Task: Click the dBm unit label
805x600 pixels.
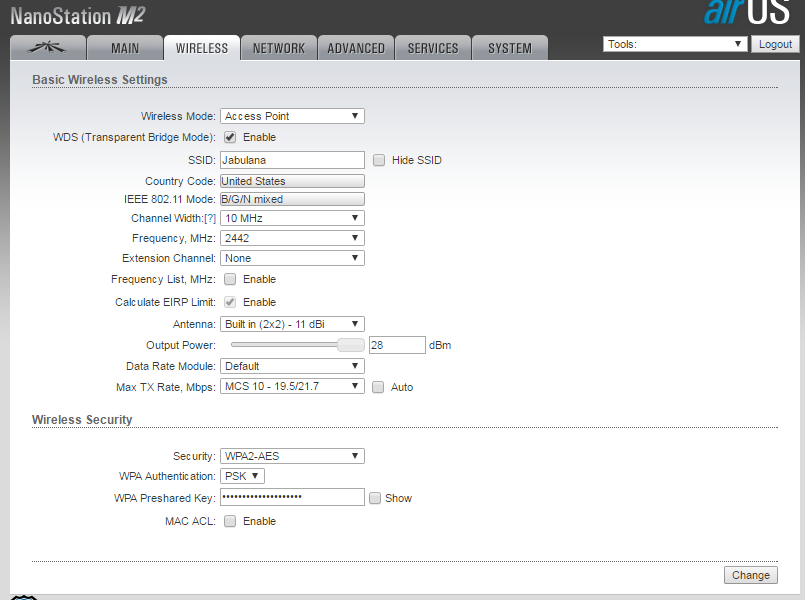Action: point(440,345)
